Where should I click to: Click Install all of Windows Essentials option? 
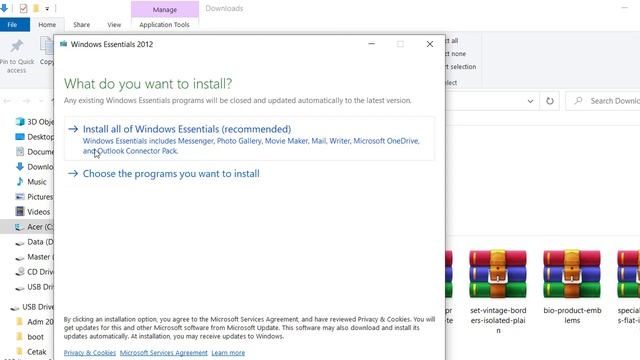point(249,139)
